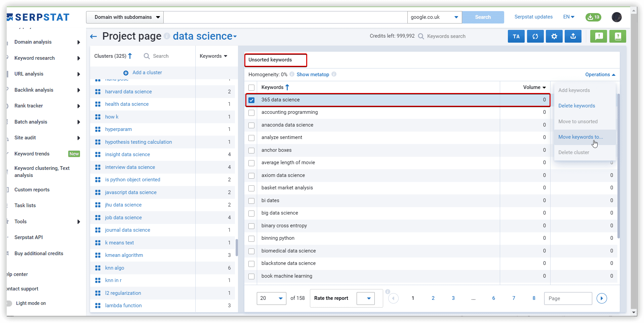The image size is (644, 323).
Task: Choose Move keywords to... menu option
Action: coord(580,137)
